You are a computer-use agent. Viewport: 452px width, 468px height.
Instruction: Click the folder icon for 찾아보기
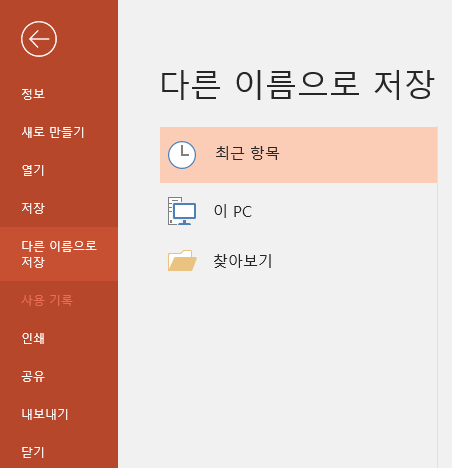pos(182,261)
